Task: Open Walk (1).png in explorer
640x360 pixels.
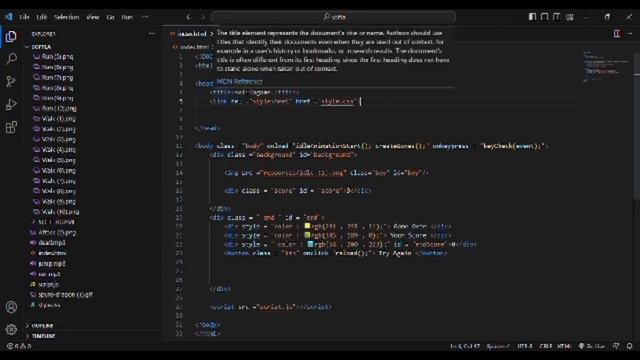Action: tap(58, 119)
